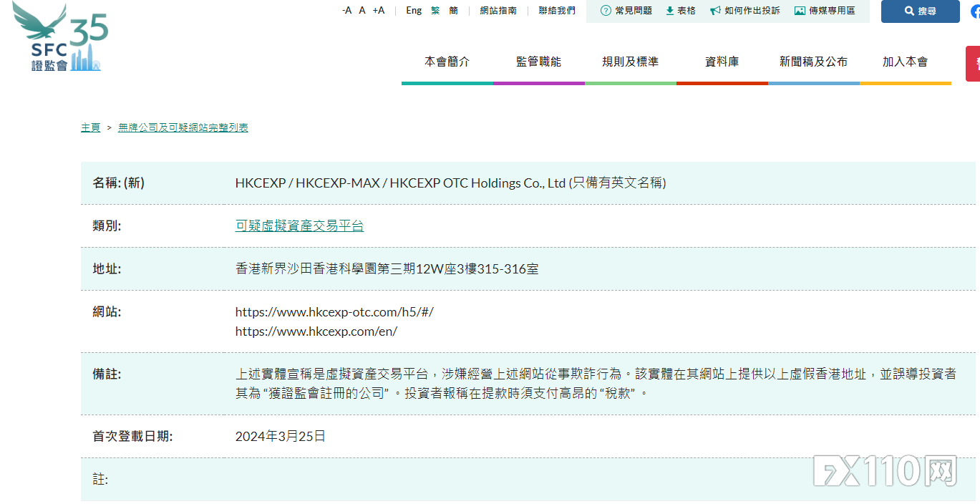Switch language to 繁 traditional Chinese
Image resolution: width=980 pixels, height=504 pixels.
(435, 11)
